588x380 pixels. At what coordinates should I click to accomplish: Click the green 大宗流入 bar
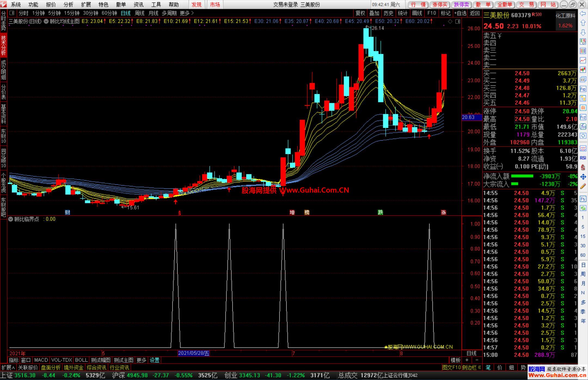click(x=514, y=184)
